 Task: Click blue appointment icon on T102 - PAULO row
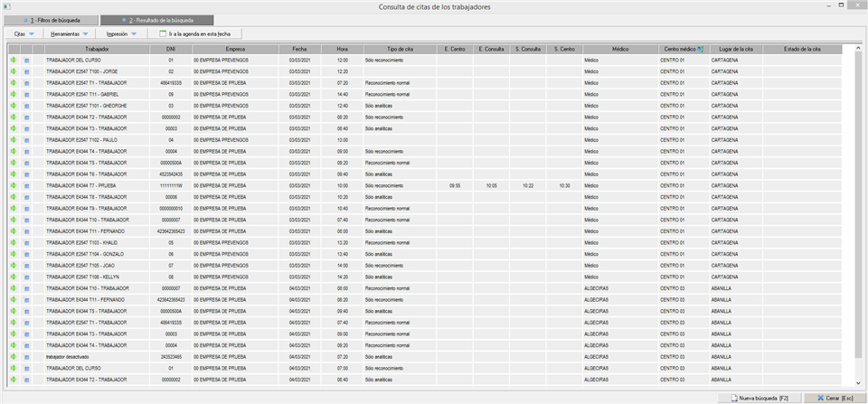(26, 140)
